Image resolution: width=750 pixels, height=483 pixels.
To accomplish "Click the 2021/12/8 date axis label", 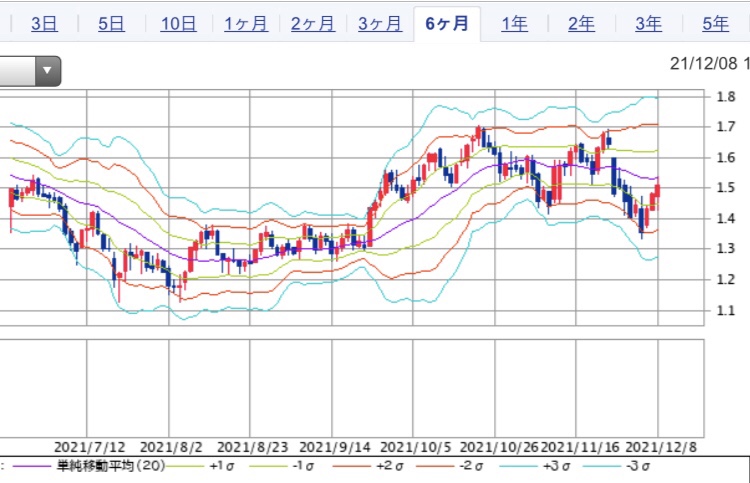I will tap(661, 448).
